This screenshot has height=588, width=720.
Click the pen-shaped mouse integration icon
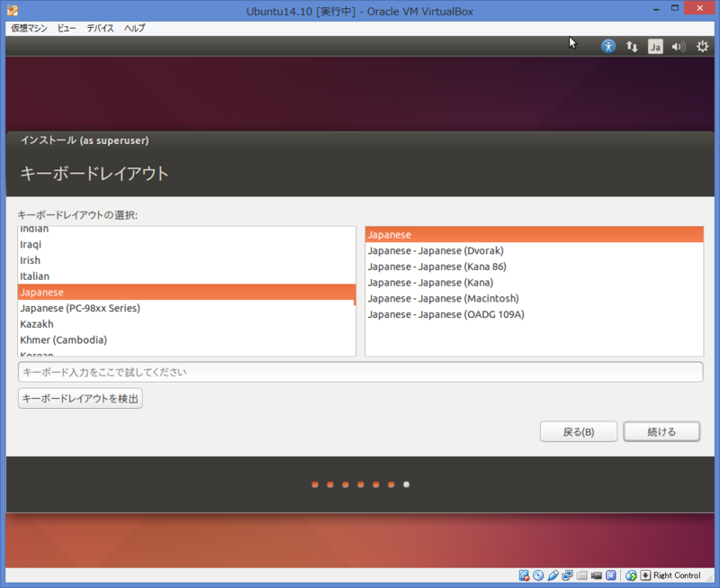(x=554, y=575)
